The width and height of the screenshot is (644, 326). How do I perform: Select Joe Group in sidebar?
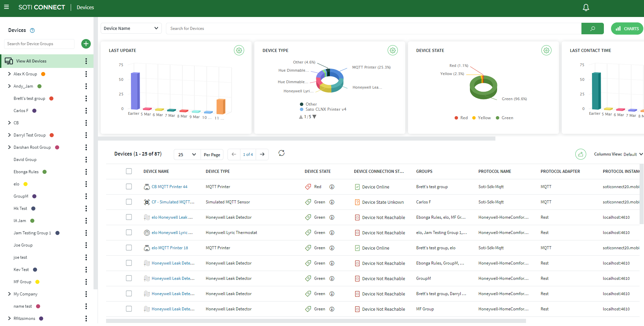23,245
